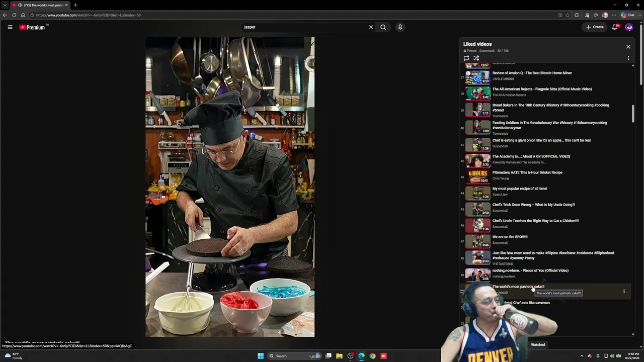Image resolution: width=644 pixels, height=362 pixels.
Task: Click thumbnail for Avalon Q review video
Action: pyautogui.click(x=477, y=77)
